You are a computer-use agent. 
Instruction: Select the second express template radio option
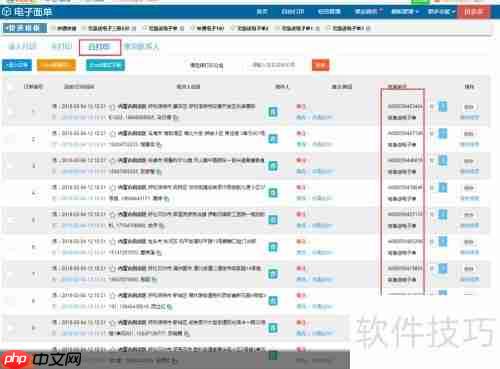point(84,28)
